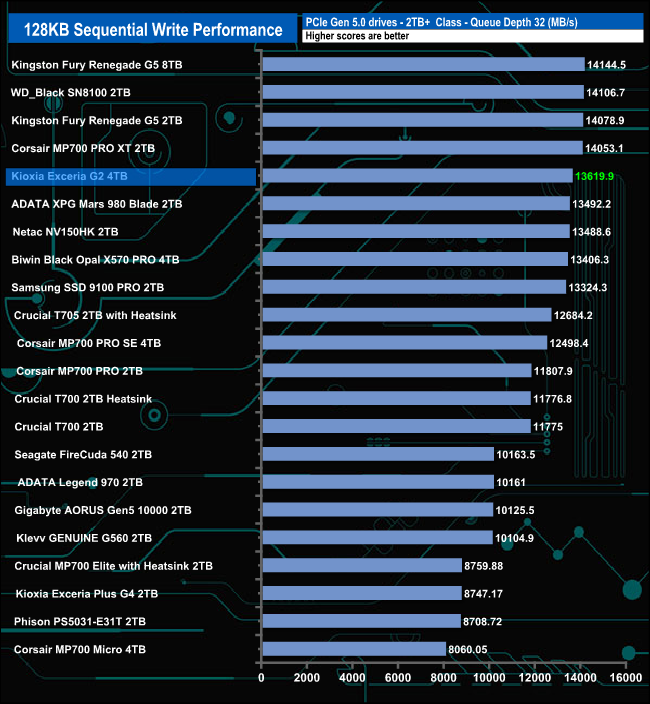Select 'Klevv GENUINE G560 2TB' label

84,538
